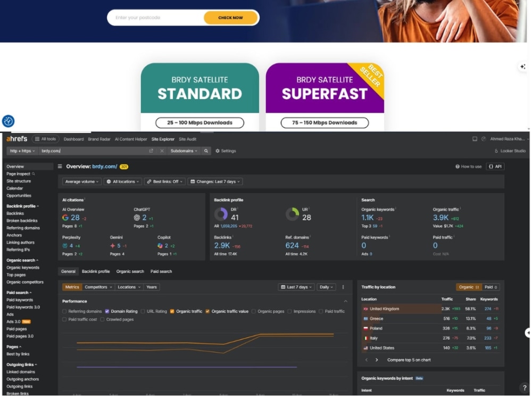The height and width of the screenshot is (399, 532).
Task: Click the Page inspect search icon
Action: click(x=33, y=174)
